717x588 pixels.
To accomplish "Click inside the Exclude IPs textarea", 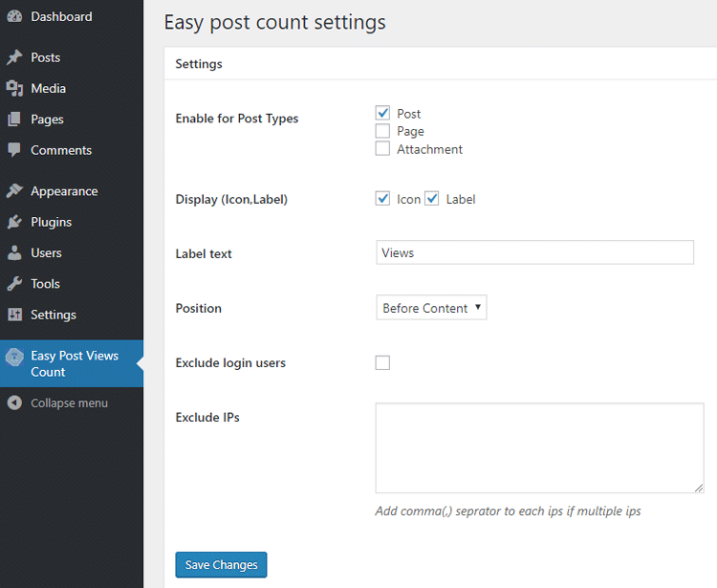I will [x=539, y=447].
